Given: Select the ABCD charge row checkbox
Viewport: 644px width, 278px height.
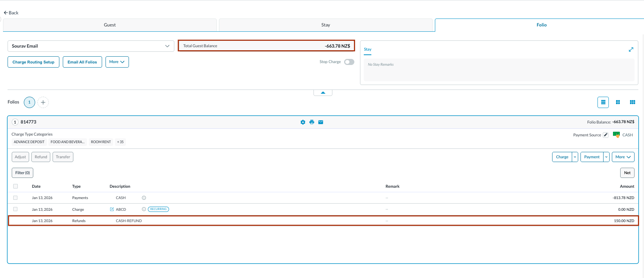Looking at the screenshot, I should coord(16,209).
